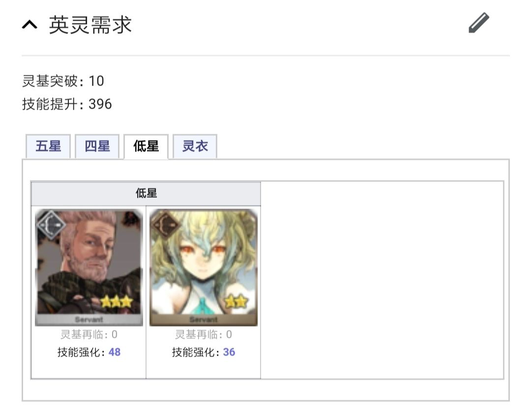Click the two gold stars on second card
Viewport: 531px width, 420px height.
[236, 301]
